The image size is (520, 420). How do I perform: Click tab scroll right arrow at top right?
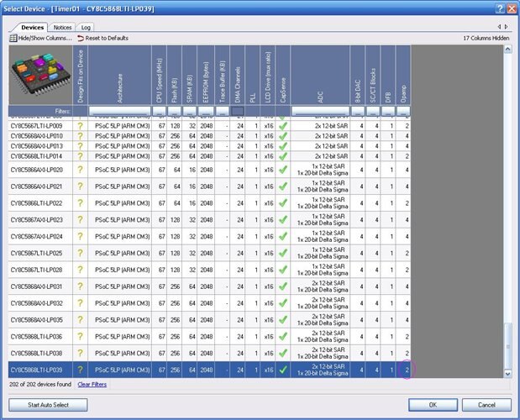(507, 27)
